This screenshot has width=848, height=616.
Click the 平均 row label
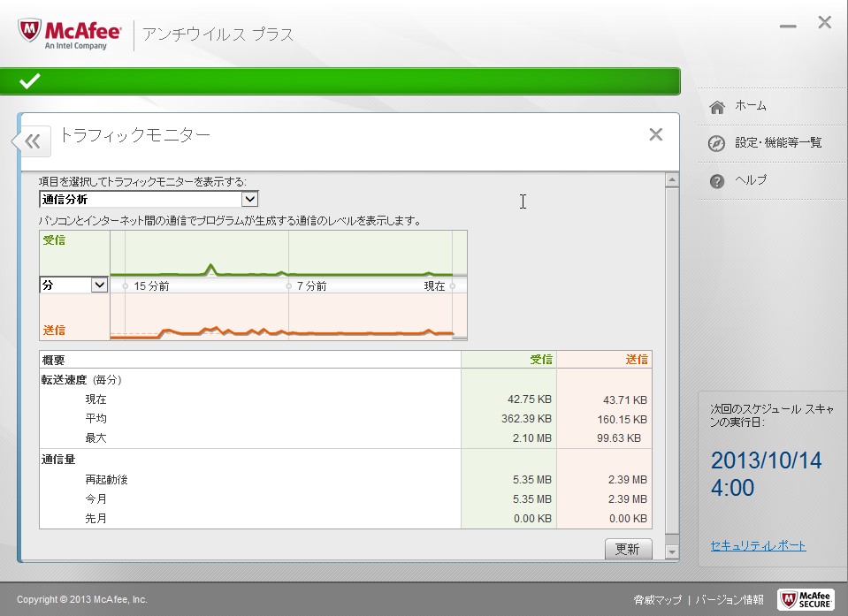pyautogui.click(x=95, y=419)
